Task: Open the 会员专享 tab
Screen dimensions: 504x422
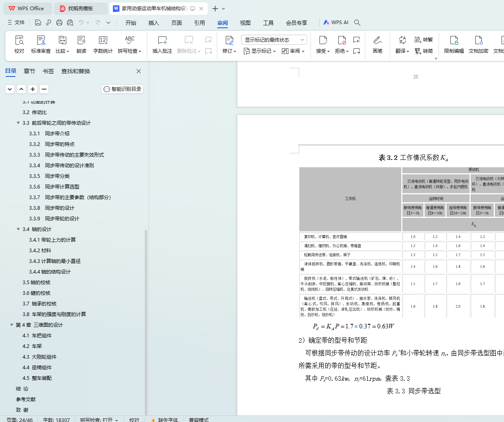Action: pos(297,22)
